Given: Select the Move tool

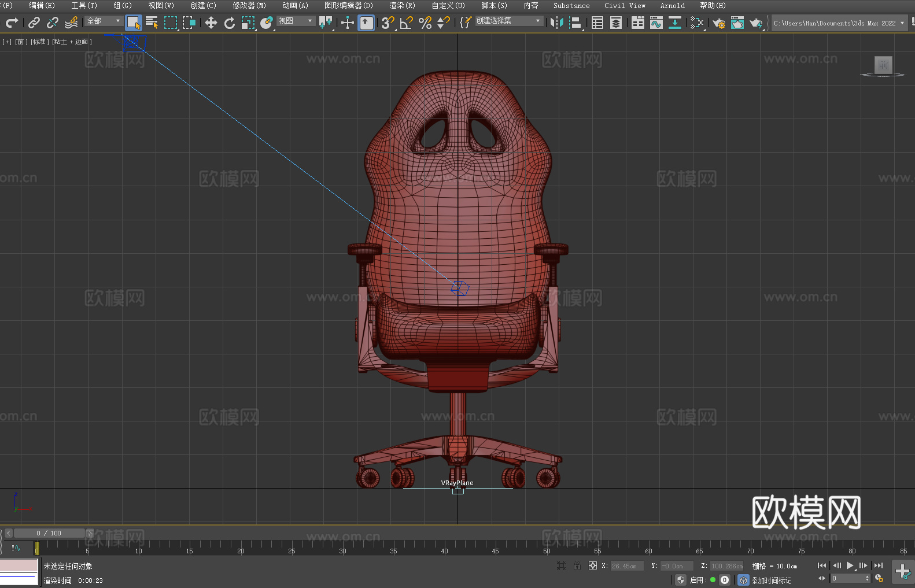Looking at the screenshot, I should click(x=211, y=23).
